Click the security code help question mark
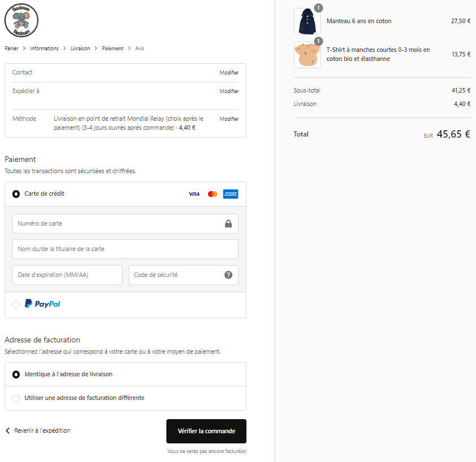This screenshot has height=462, width=476. pyautogui.click(x=228, y=275)
